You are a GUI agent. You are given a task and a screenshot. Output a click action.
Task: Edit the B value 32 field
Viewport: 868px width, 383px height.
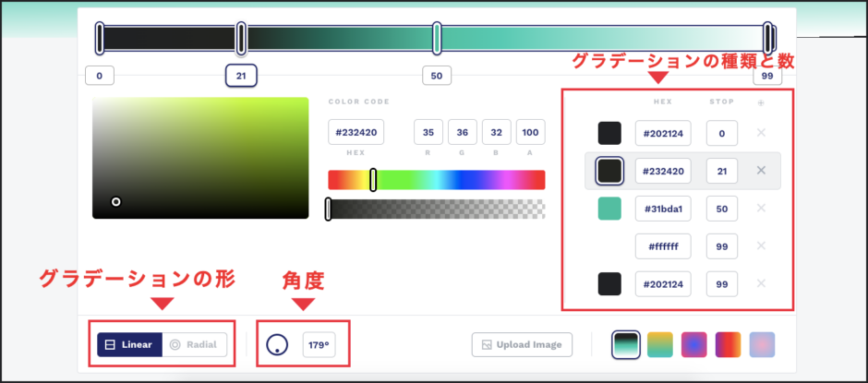point(497,132)
